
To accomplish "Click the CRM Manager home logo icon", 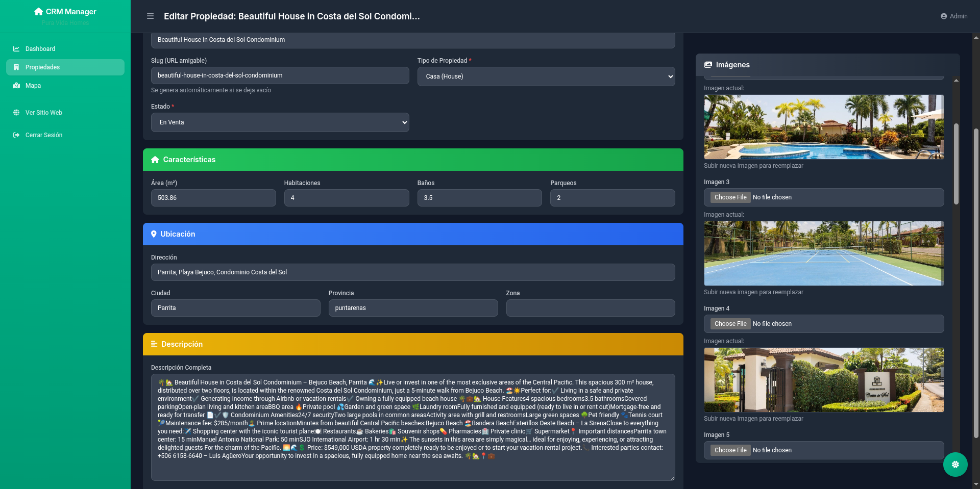I will pos(38,11).
